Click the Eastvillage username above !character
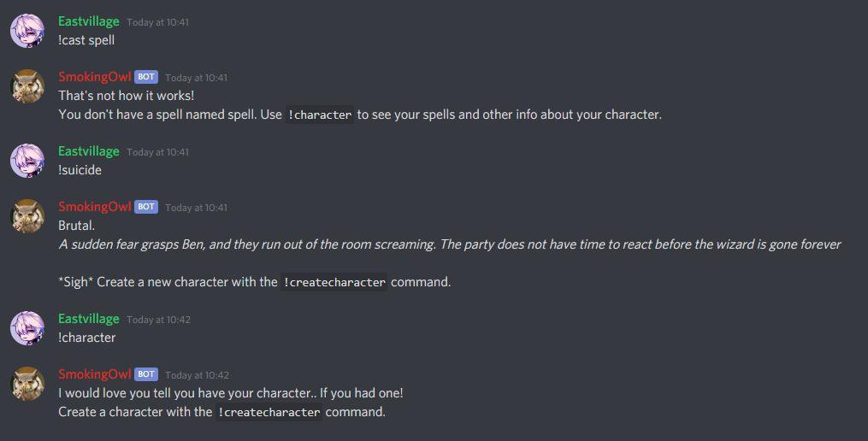 (x=89, y=320)
